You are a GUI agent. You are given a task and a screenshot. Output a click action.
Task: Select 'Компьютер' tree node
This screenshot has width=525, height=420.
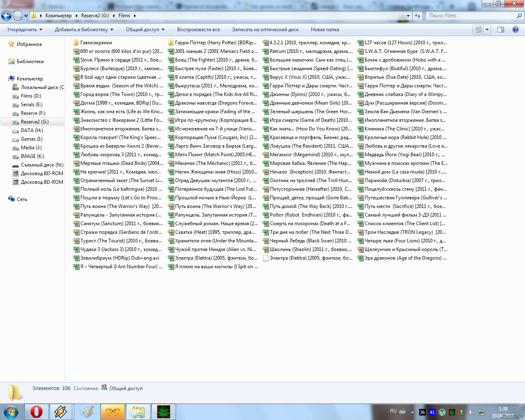30,79
